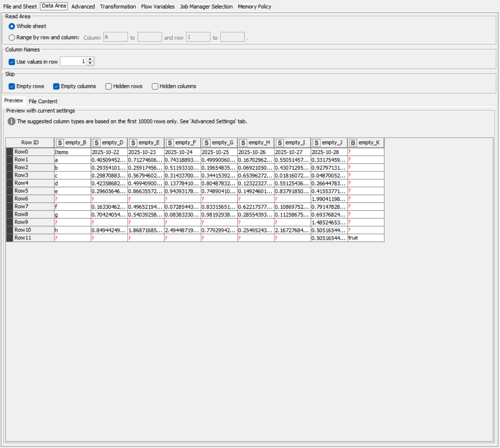This screenshot has width=500, height=448.
Task: Enable skipping Hidden rows
Action: click(109, 86)
